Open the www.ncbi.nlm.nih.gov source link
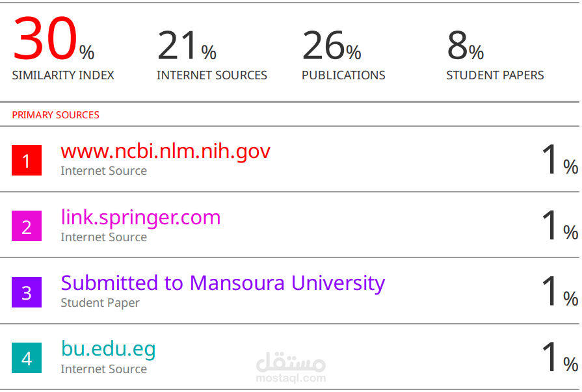The width and height of the screenshot is (582, 392). pos(165,151)
